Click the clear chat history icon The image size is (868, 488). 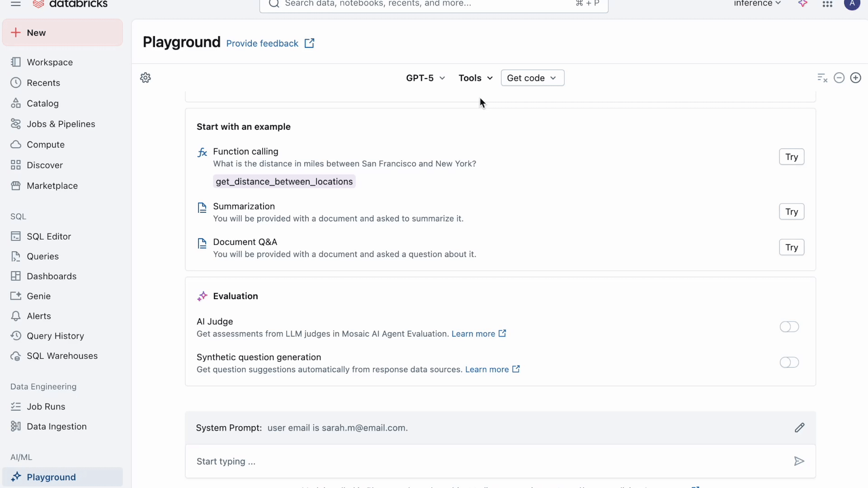pos(822,78)
